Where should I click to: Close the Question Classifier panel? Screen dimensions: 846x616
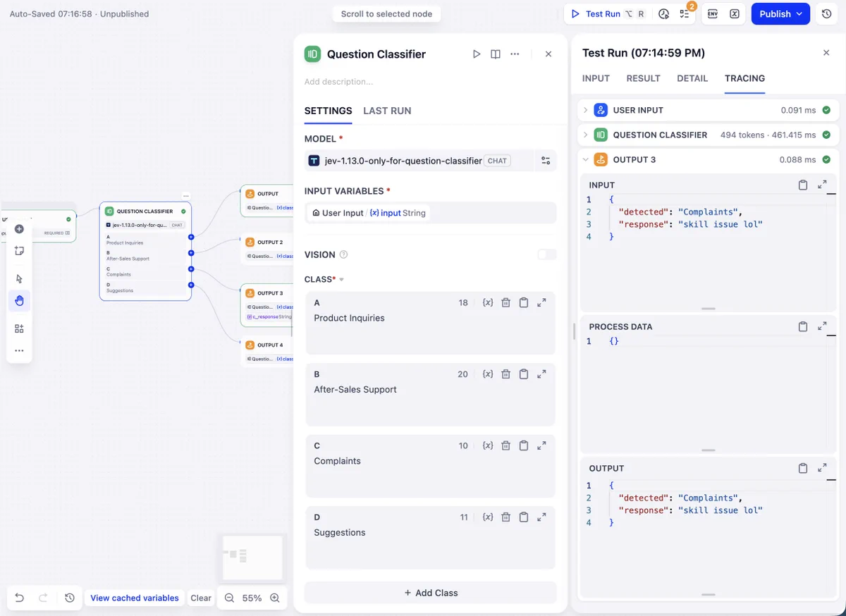(x=548, y=54)
